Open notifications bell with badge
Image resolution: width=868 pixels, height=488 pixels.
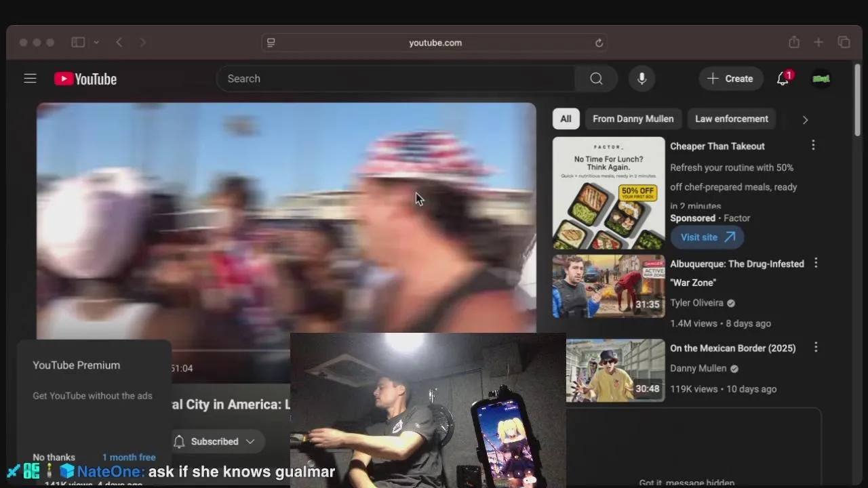point(783,79)
